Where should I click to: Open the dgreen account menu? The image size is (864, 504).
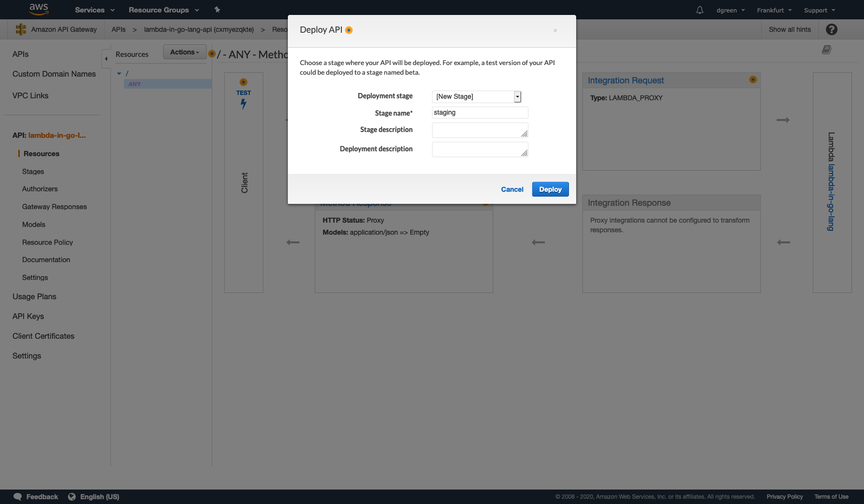(x=730, y=10)
